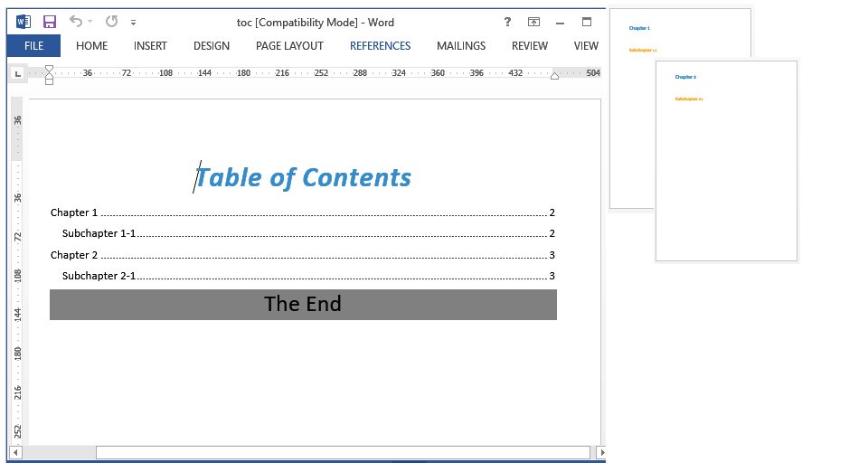The height and width of the screenshot is (472, 868).
Task: Expand the Undo history dropdown arrow
Action: [90, 22]
